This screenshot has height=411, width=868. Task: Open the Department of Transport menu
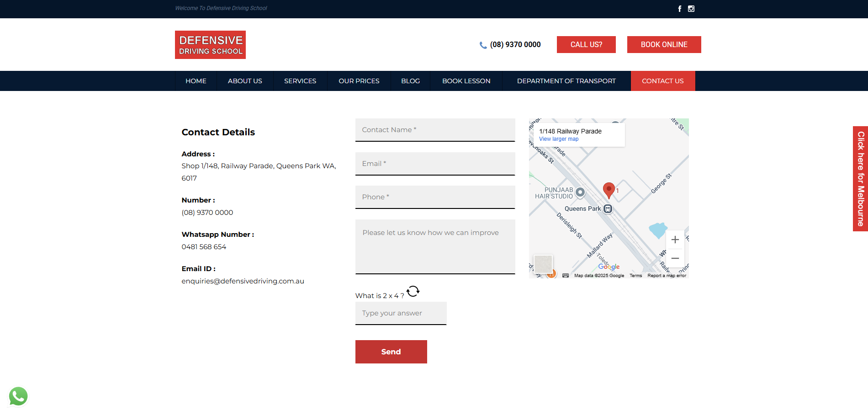coord(566,81)
